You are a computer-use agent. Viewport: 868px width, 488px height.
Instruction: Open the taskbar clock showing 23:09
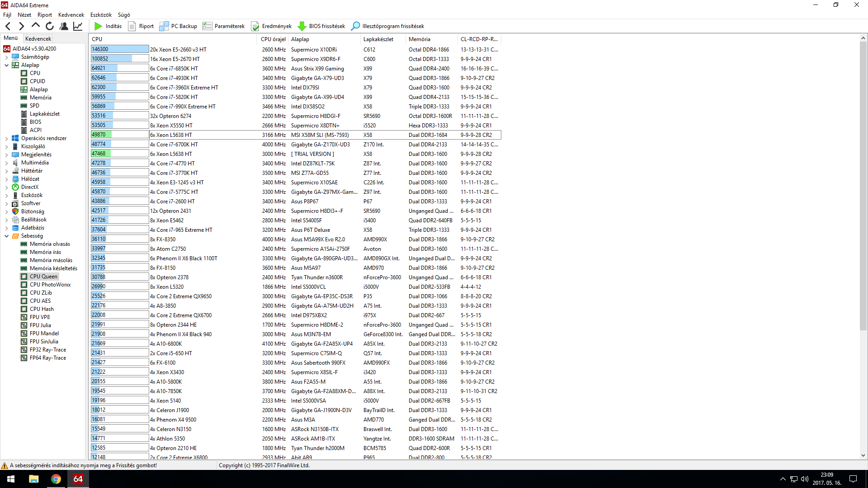pyautogui.click(x=827, y=479)
